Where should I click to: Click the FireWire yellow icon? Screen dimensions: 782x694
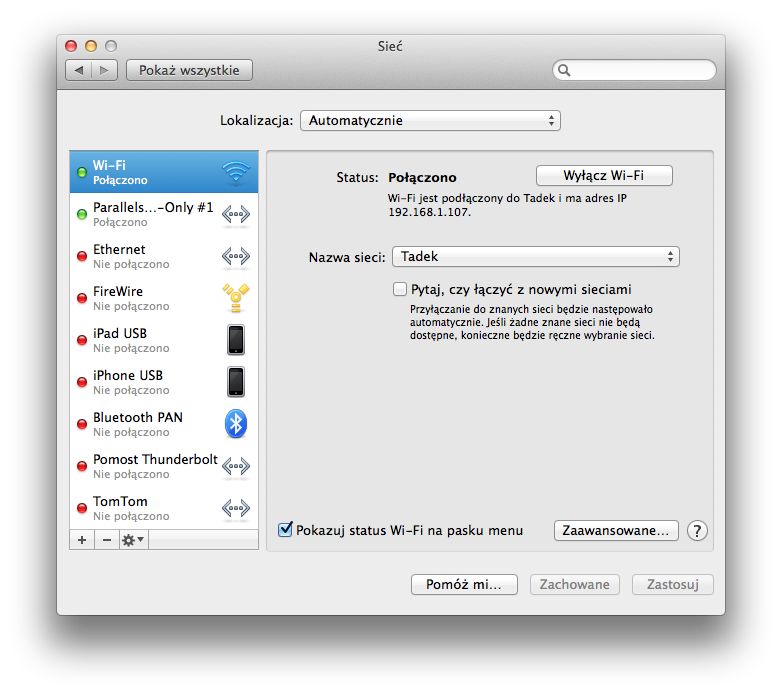pos(235,298)
